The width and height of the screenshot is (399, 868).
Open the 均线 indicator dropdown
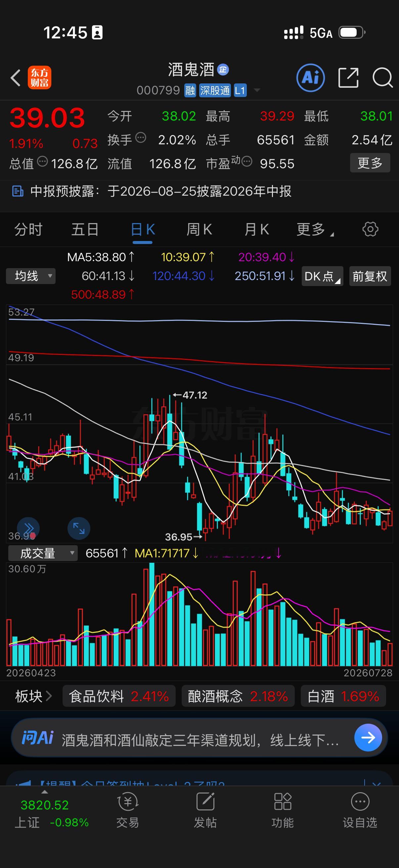31,276
